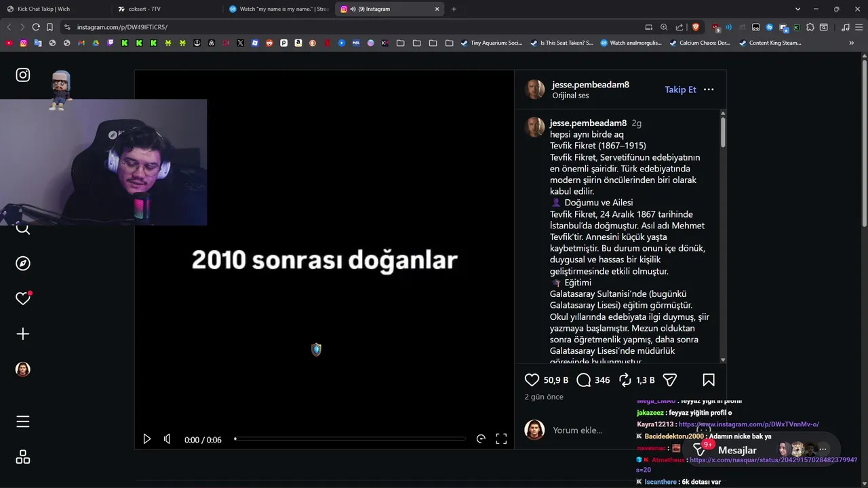
Task: Create a new post with the plus icon
Action: click(23, 334)
